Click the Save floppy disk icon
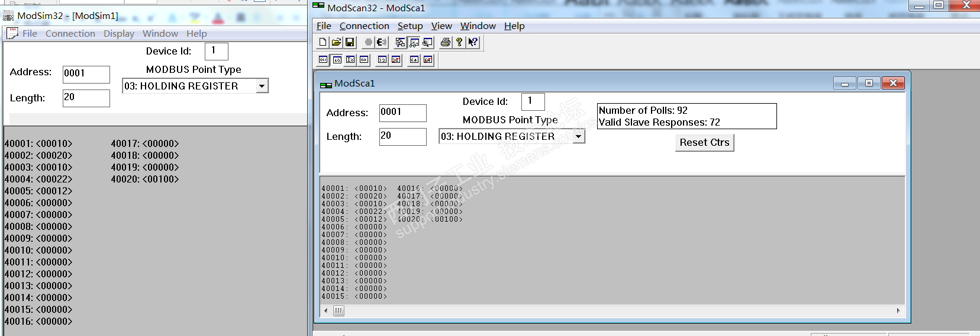Viewport: 980px width, 336px height. tap(350, 42)
